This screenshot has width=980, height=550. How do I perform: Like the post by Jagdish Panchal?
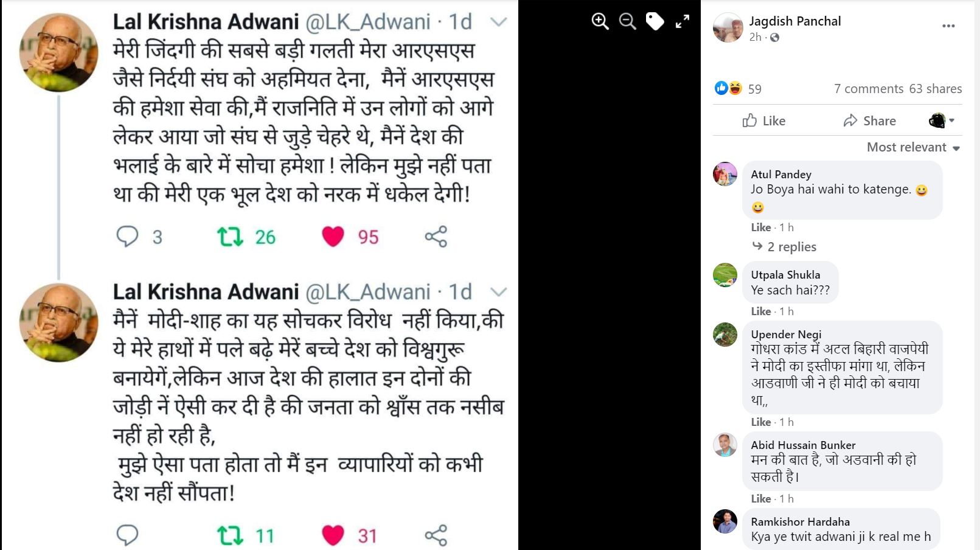tap(764, 120)
